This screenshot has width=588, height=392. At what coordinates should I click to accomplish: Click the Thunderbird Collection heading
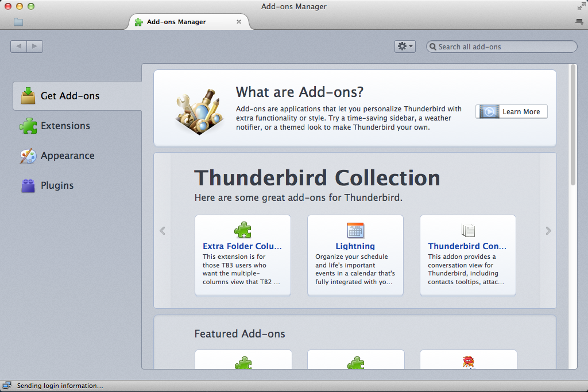pyautogui.click(x=317, y=178)
